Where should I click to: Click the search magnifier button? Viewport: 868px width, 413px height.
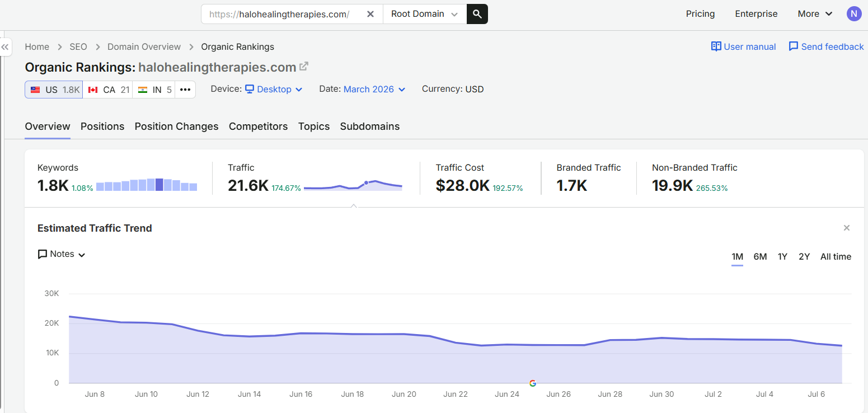point(477,14)
